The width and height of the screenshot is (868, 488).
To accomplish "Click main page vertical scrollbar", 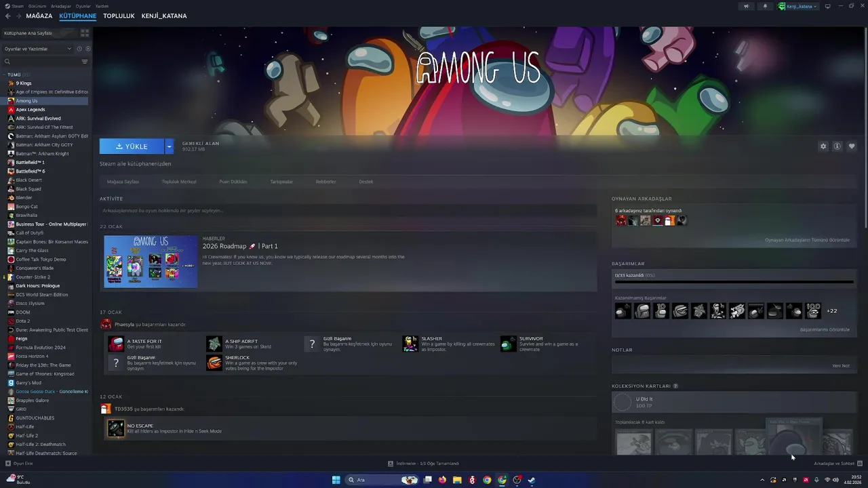I will [x=865, y=129].
